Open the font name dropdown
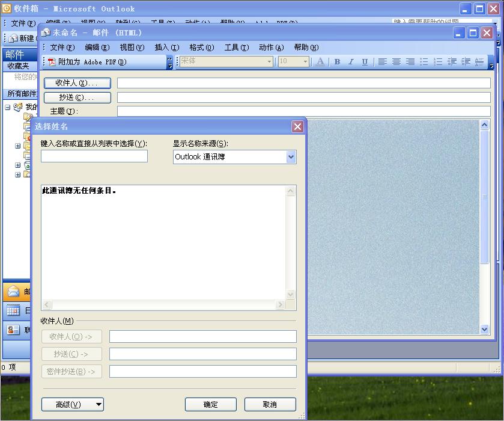Image resolution: width=504 pixels, height=421 pixels. click(x=269, y=61)
